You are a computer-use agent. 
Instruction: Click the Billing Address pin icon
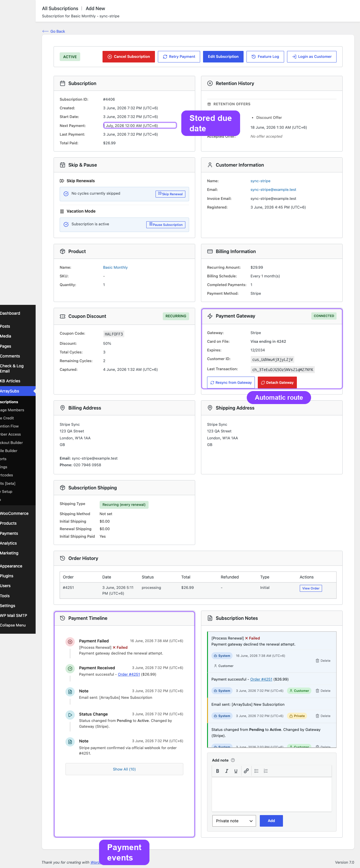63,408
